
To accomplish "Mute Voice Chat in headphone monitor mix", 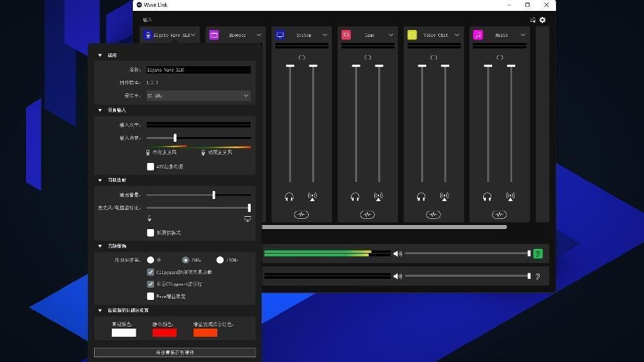I will coord(421,197).
